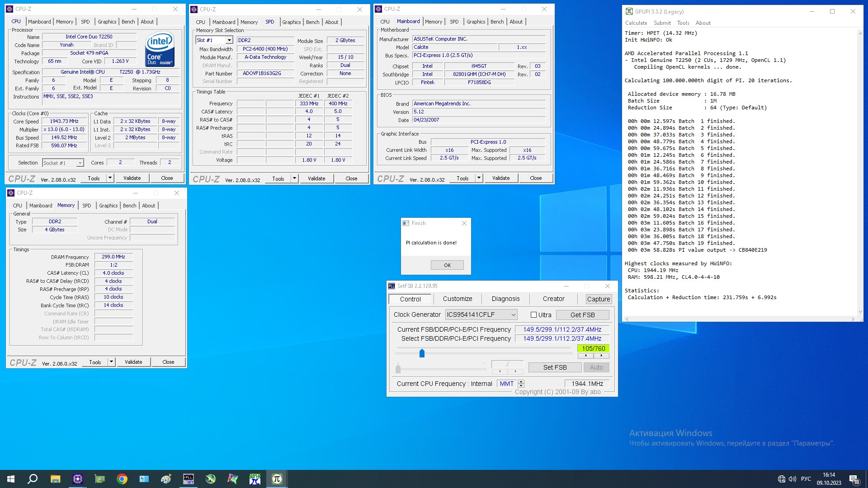Click GPUPI pi icon in taskbar
This screenshot has width=868, height=488.
tap(277, 479)
